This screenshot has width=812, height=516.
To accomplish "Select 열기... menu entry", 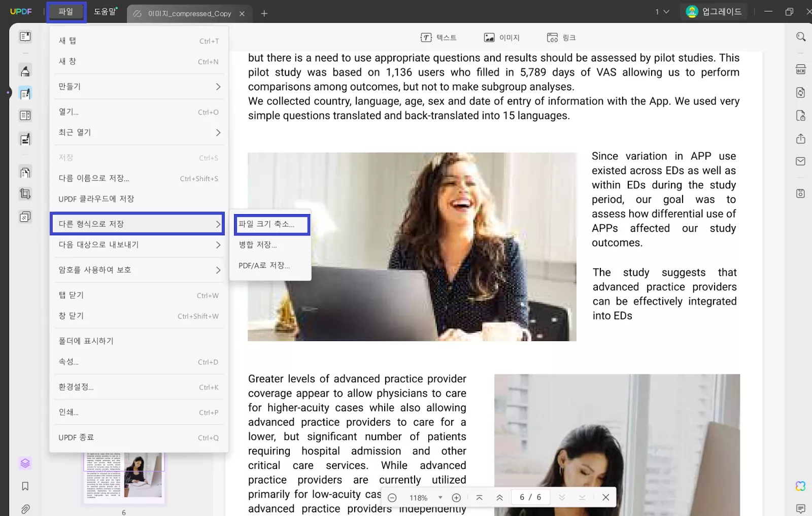I will pos(139,112).
